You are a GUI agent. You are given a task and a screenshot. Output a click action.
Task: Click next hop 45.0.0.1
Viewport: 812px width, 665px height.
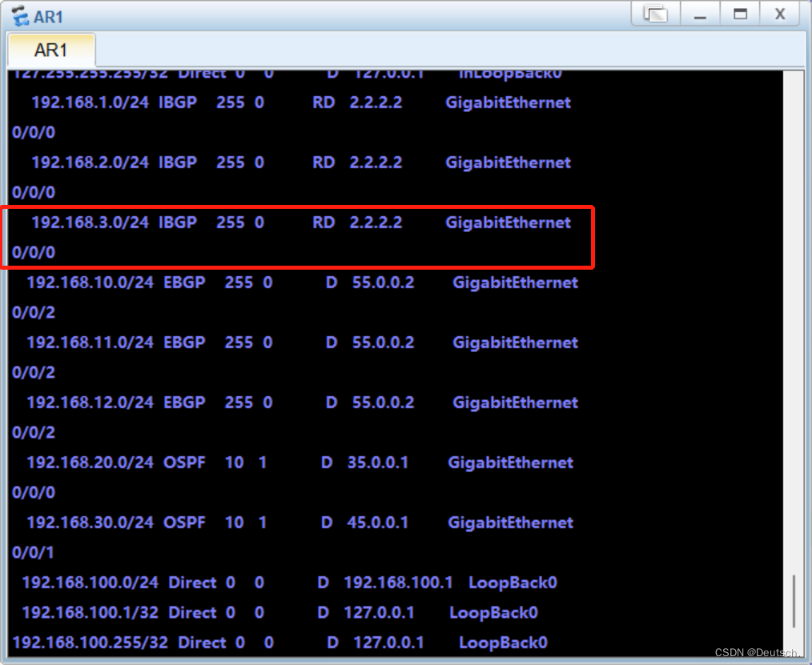point(377,523)
